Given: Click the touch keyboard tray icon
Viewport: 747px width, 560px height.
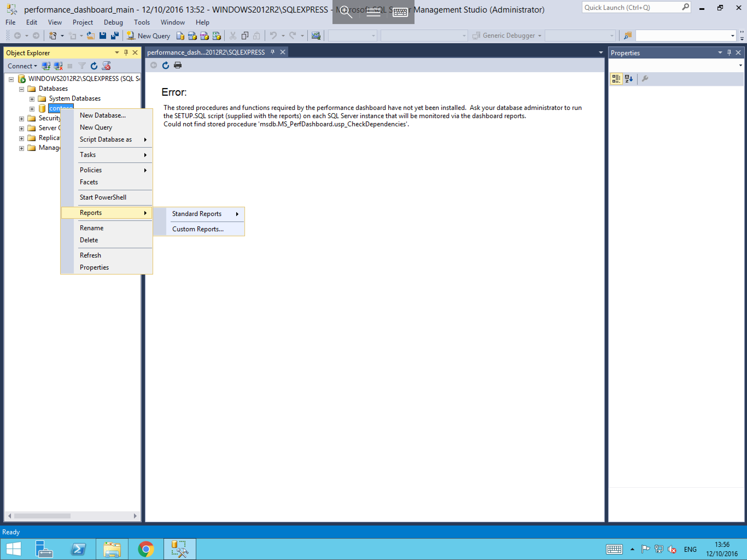Looking at the screenshot, I should pyautogui.click(x=614, y=550).
